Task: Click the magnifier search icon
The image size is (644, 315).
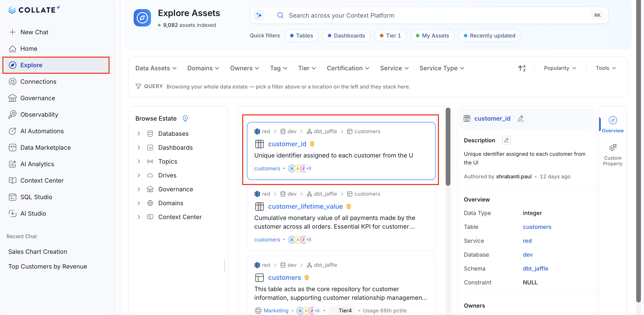Action: click(280, 15)
